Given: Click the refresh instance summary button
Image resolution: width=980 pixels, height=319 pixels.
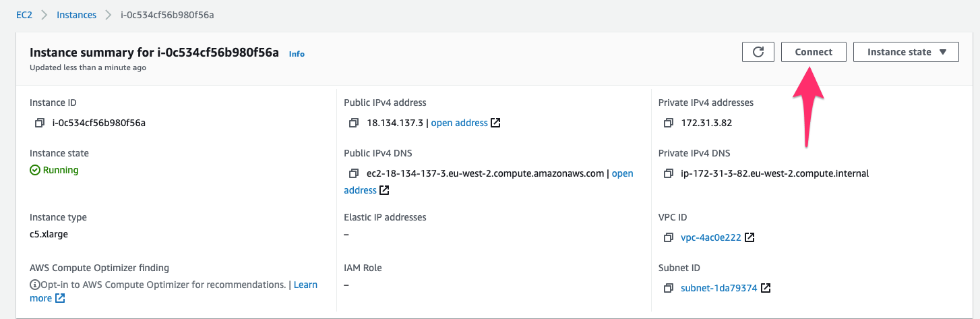Looking at the screenshot, I should (x=758, y=52).
